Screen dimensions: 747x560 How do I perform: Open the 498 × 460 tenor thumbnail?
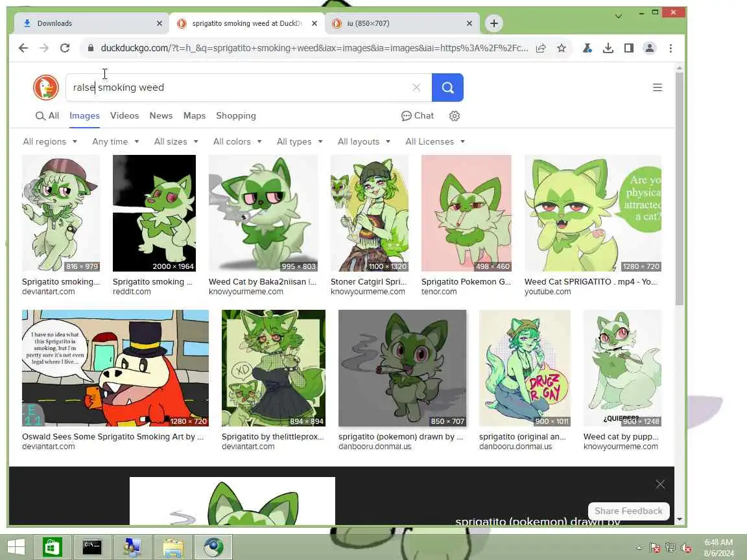(466, 213)
